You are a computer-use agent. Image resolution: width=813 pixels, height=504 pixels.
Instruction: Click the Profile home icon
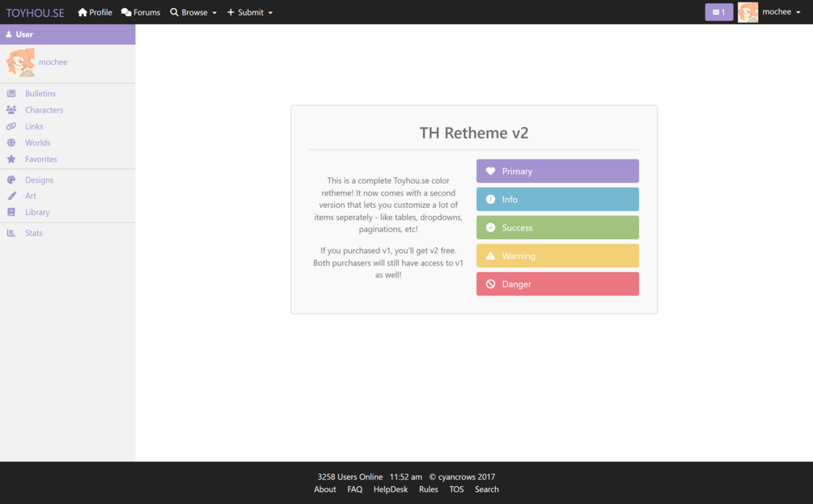[x=83, y=12]
